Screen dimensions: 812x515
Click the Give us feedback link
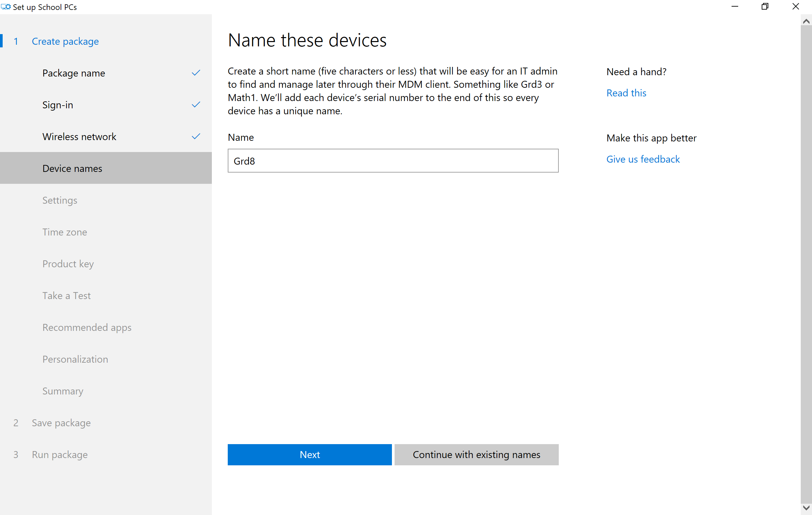click(x=643, y=159)
